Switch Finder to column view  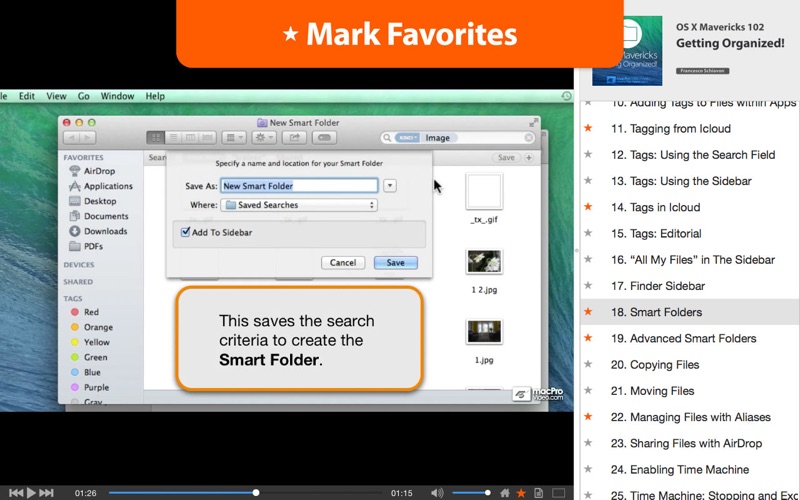(190, 137)
